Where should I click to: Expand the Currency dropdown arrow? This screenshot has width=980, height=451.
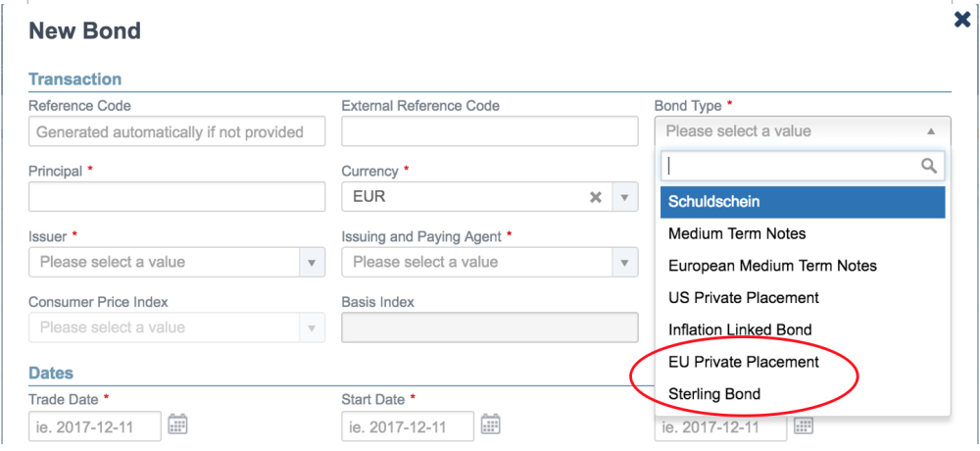tap(623, 197)
